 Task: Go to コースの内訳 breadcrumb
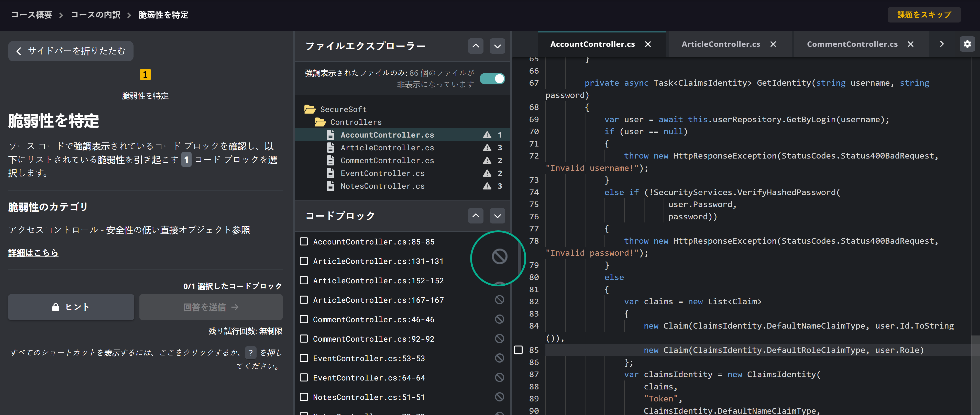click(95, 15)
